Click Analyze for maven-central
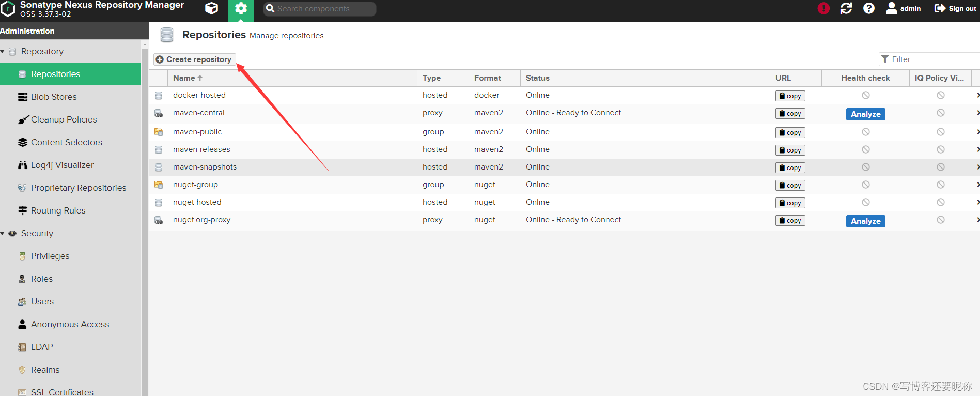980x396 pixels. tap(865, 114)
